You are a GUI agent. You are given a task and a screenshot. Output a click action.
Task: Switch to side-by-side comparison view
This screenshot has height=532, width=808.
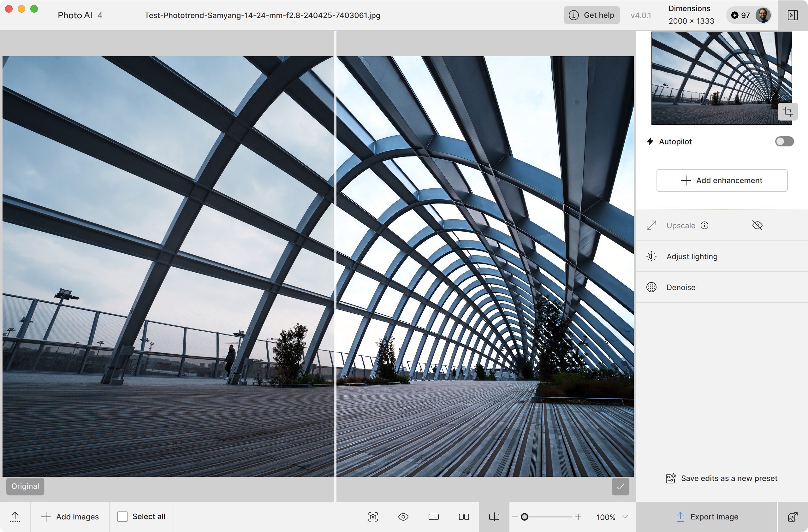(x=464, y=517)
